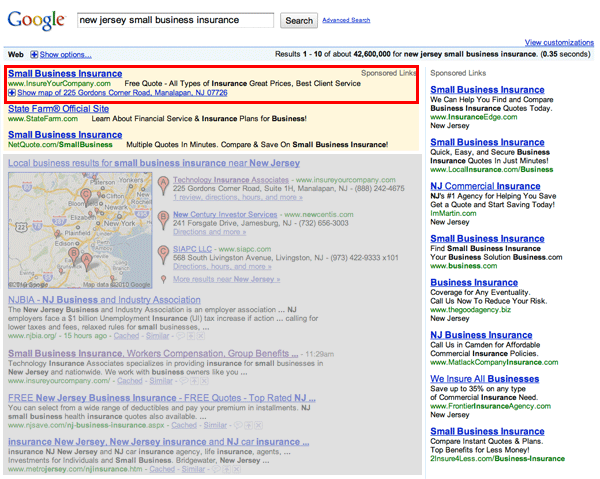
Task: Click the Search button
Action: (299, 21)
